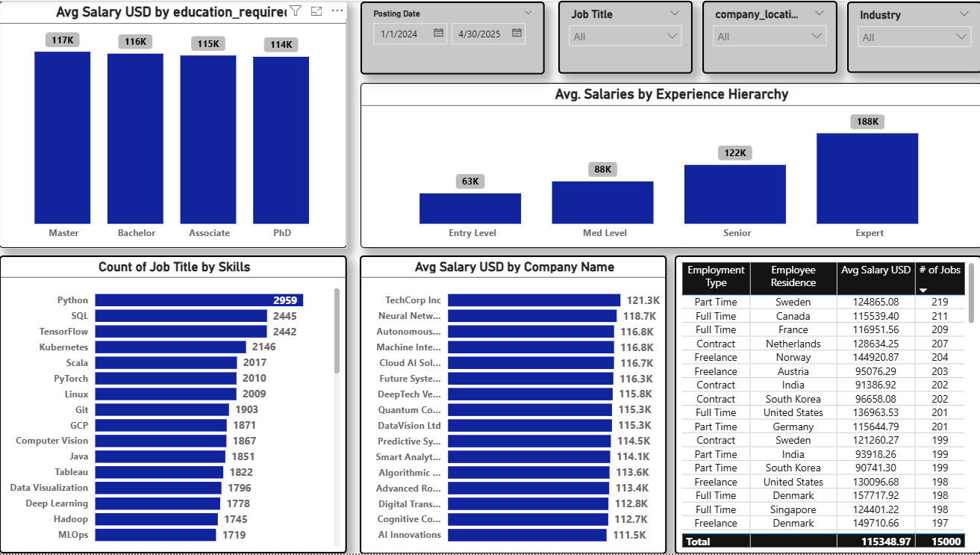Expand the Industry slicer header chevron
980x555 pixels.
coord(963,14)
